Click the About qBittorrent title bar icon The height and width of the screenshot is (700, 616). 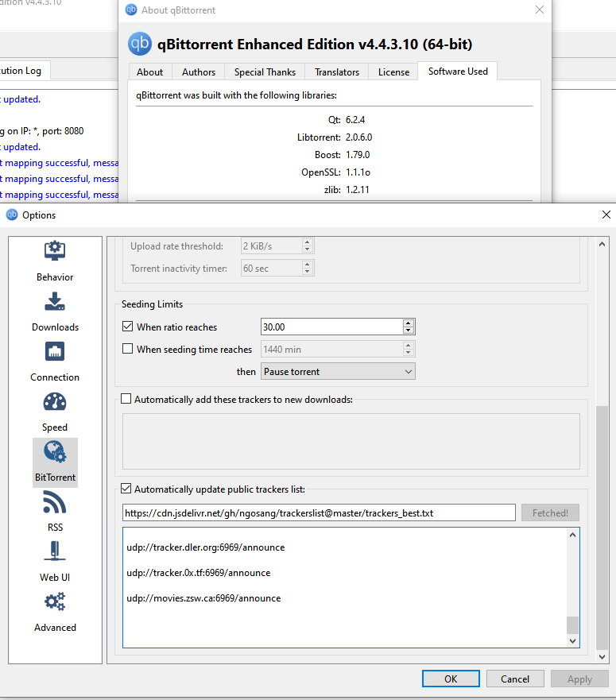click(x=131, y=10)
